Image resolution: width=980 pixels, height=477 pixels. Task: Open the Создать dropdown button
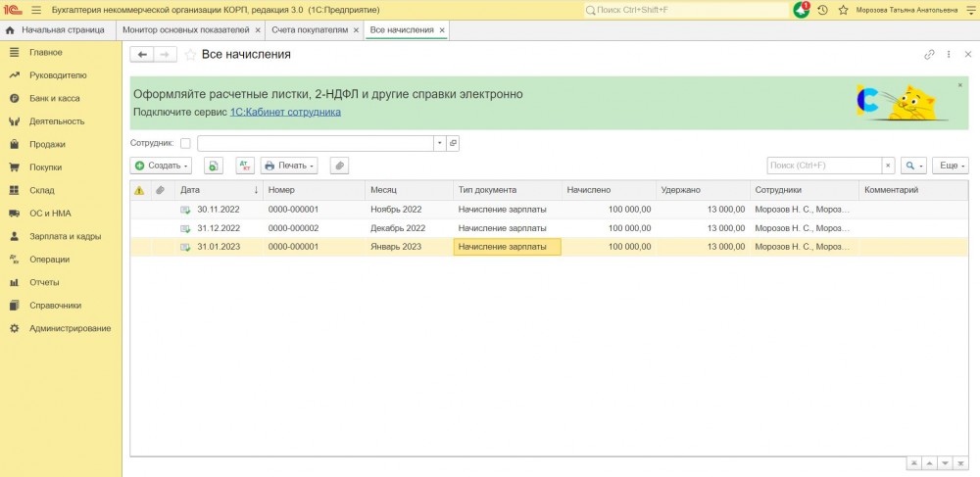[x=162, y=166]
